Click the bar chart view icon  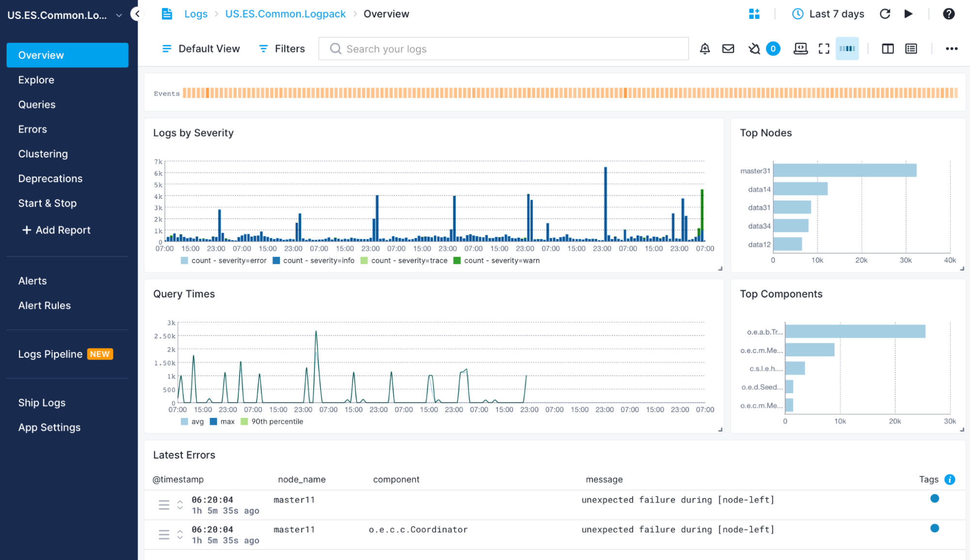(x=847, y=48)
